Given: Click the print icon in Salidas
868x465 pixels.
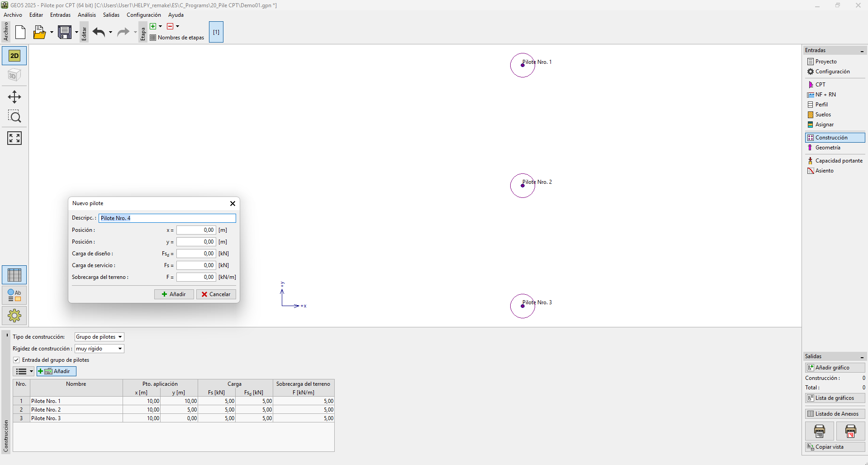Looking at the screenshot, I should click(819, 431).
